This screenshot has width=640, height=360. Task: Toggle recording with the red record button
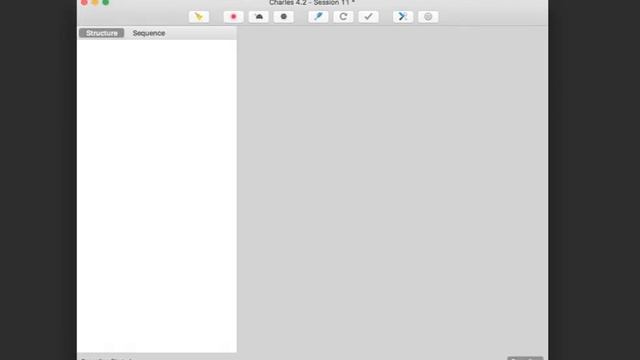[x=233, y=17]
